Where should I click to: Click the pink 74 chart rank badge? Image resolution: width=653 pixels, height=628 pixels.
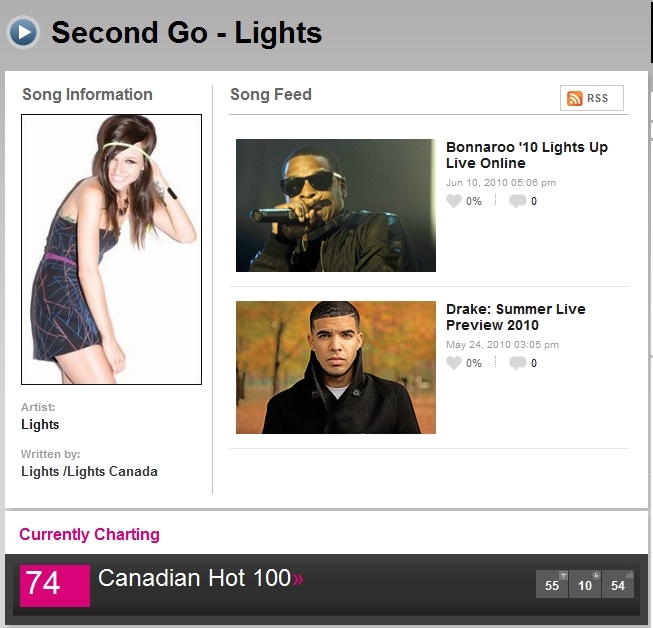click(x=55, y=584)
